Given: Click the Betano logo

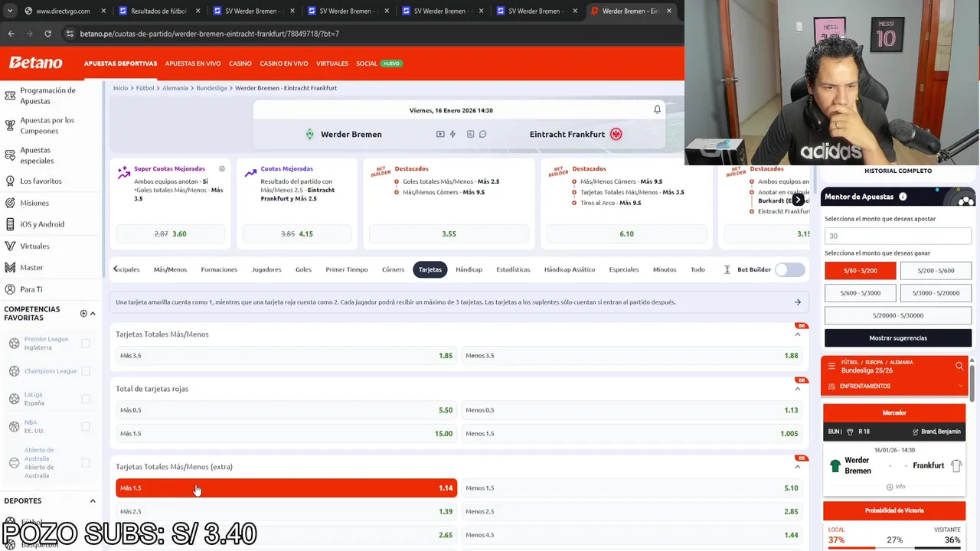Looking at the screenshot, I should [35, 63].
